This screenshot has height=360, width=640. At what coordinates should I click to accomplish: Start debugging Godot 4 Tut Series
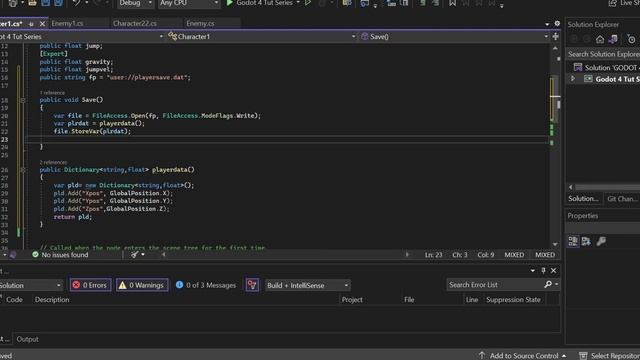(x=260, y=3)
